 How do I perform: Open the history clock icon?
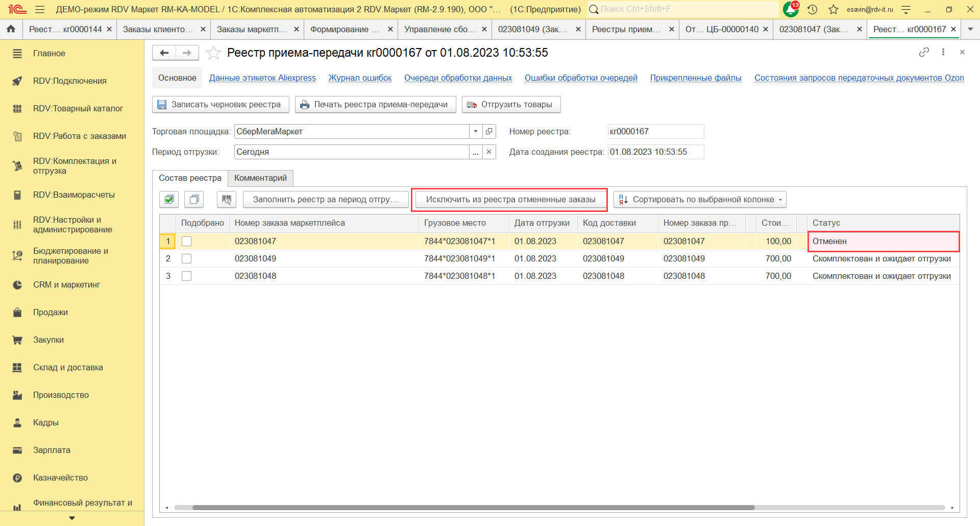(x=812, y=9)
